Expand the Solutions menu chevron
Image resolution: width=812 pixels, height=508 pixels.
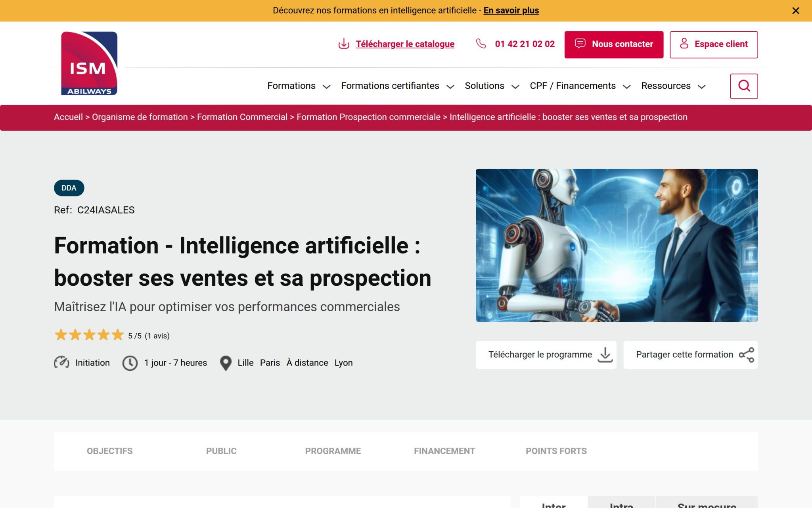tap(515, 87)
